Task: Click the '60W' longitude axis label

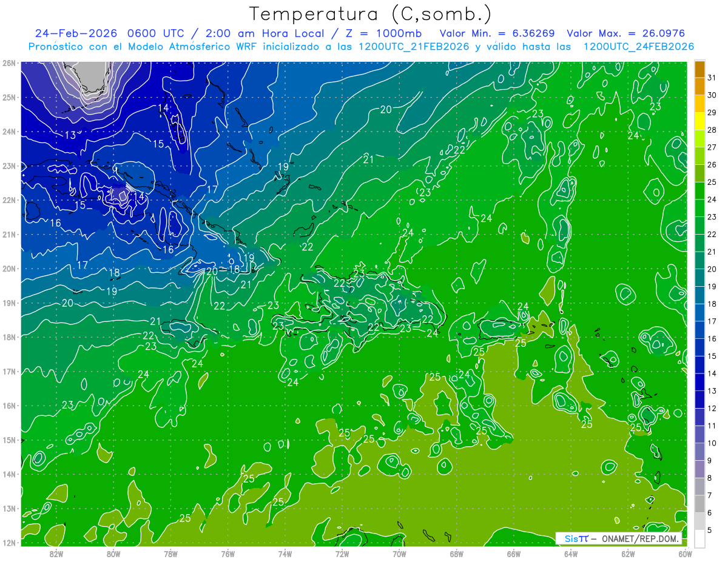Action: [685, 554]
